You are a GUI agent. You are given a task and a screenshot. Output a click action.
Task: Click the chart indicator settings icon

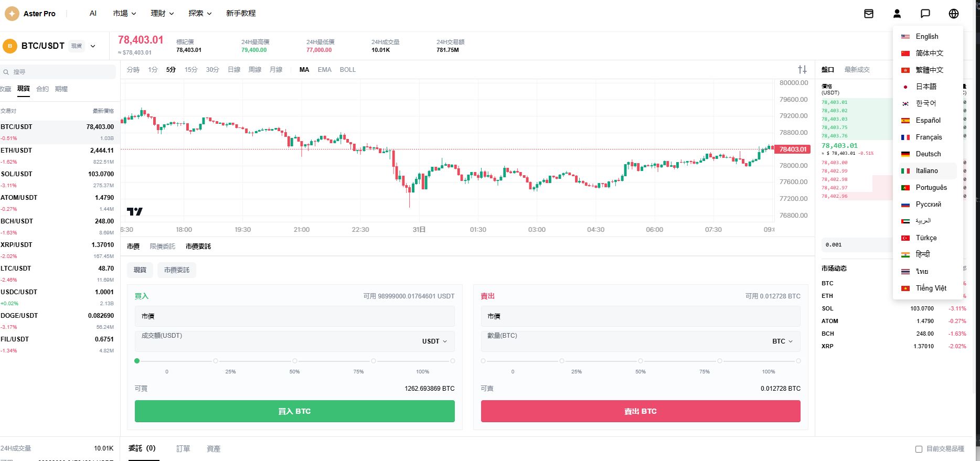[802, 69]
